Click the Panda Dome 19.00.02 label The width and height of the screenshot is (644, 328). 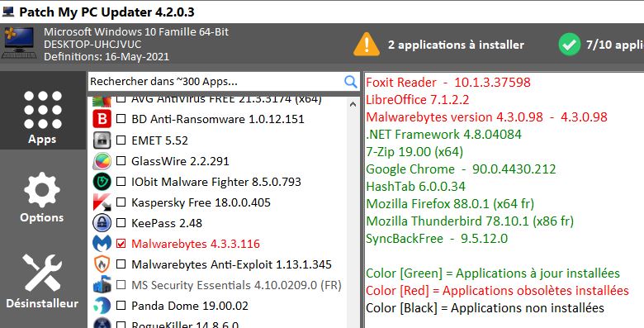tap(190, 306)
